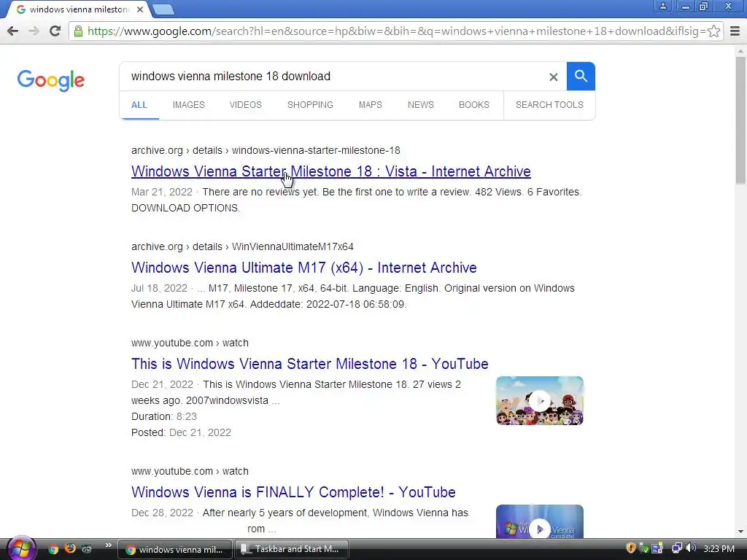Play the Vienna FINALLY Complete video thumbnail
The height and width of the screenshot is (560, 747).
coord(540,522)
